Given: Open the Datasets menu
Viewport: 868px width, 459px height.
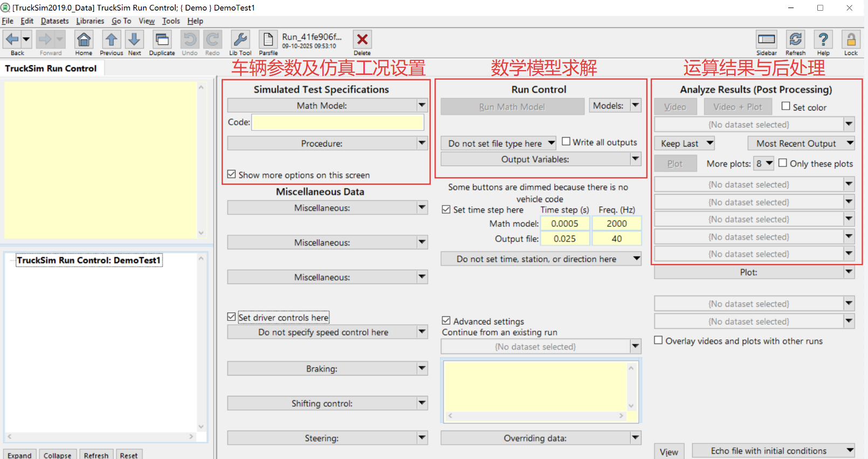Looking at the screenshot, I should click(x=55, y=21).
